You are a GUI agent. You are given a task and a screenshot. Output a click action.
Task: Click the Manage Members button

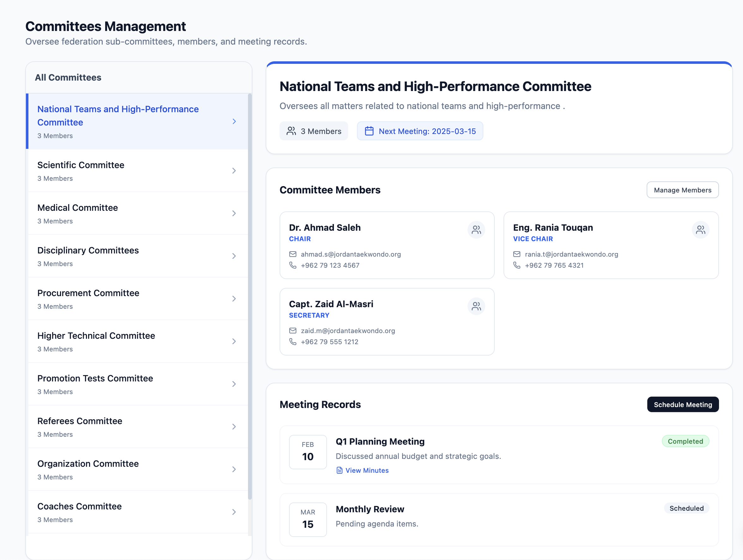point(682,190)
